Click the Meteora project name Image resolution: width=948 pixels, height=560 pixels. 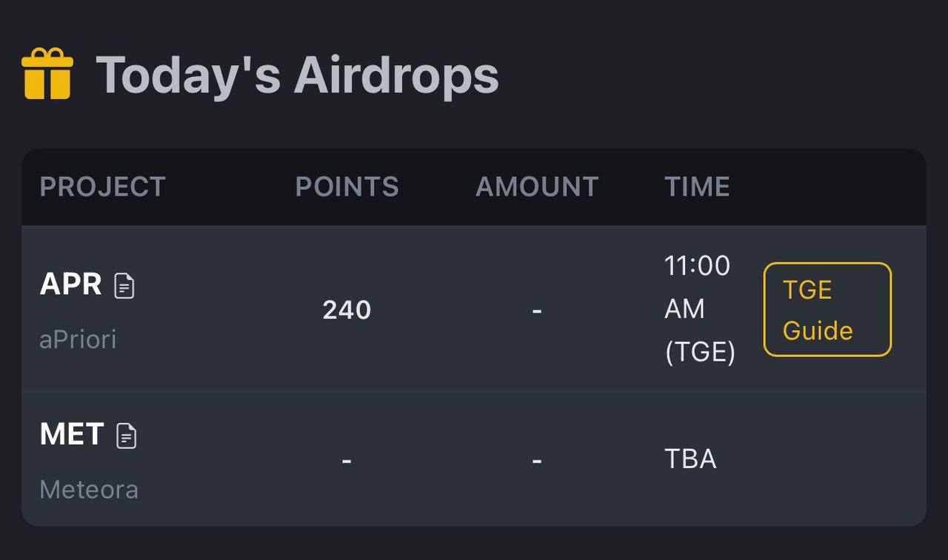(x=89, y=490)
